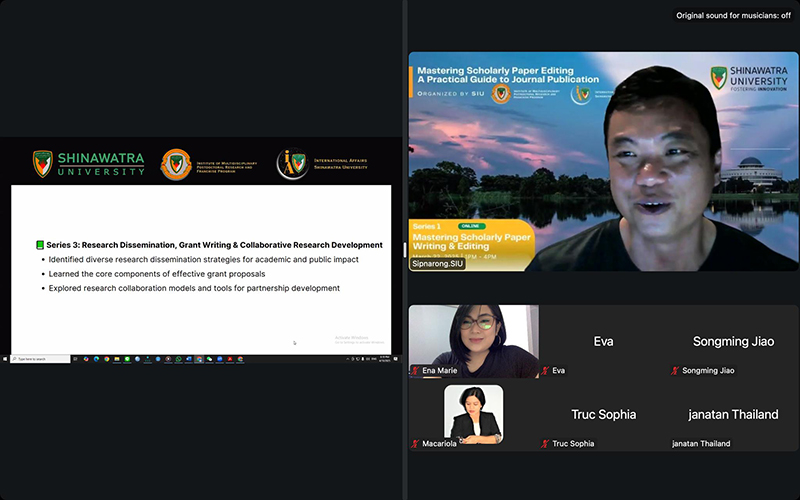Open the notification center icon on shared taskbar
Image resolution: width=800 pixels, height=500 pixels.
[x=396, y=359]
